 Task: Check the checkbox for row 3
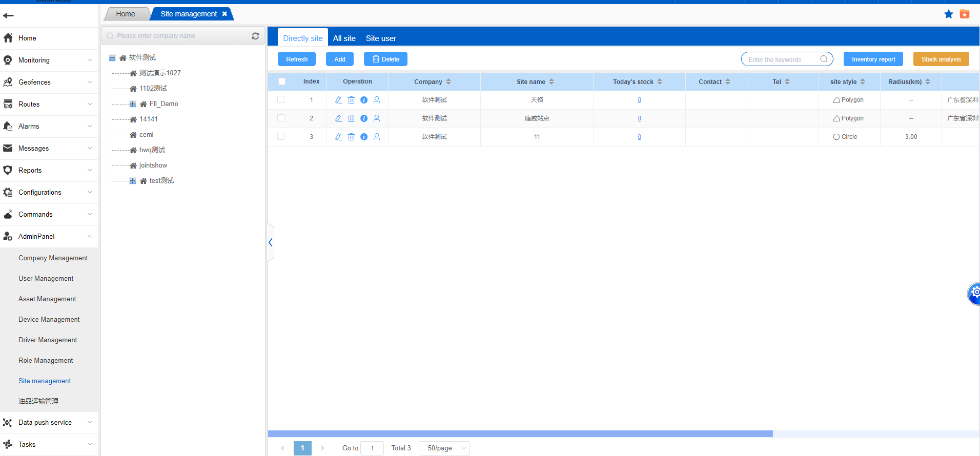pos(281,137)
